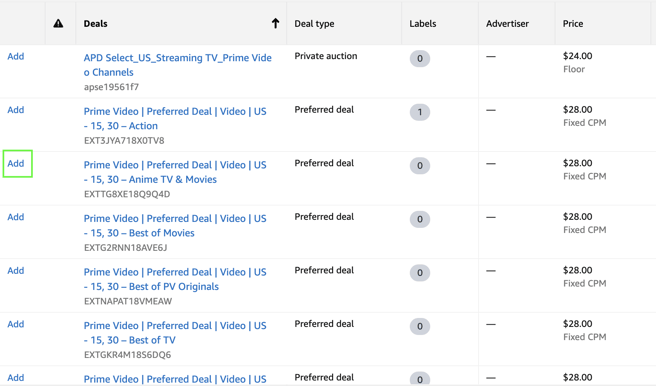656x386 pixels.
Task: Click label badge for APD Select deal
Action: (x=420, y=59)
